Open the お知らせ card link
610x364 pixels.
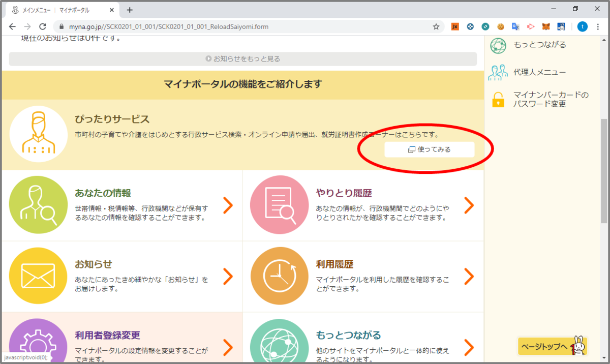[94, 264]
